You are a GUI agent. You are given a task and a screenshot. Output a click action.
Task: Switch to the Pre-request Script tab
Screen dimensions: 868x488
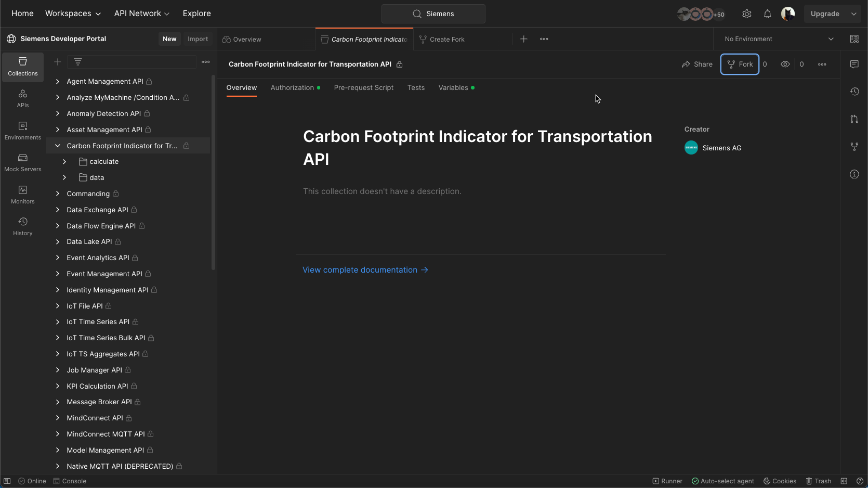pyautogui.click(x=364, y=88)
